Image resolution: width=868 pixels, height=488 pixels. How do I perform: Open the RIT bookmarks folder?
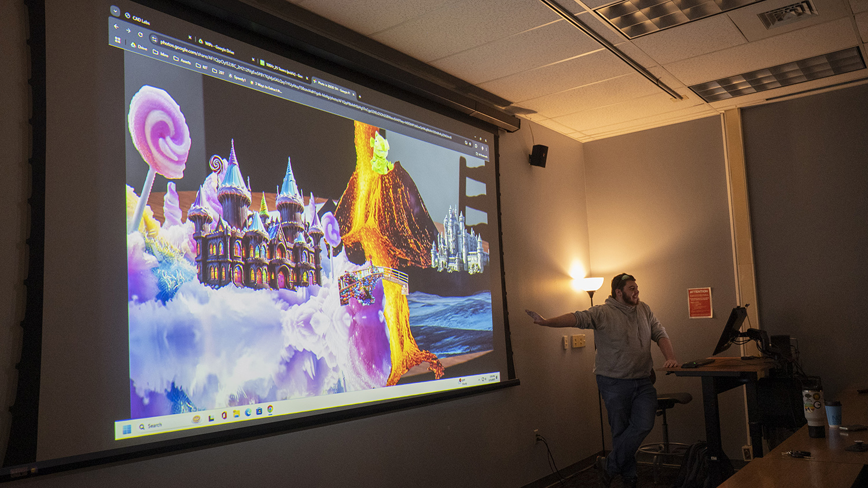(201, 66)
